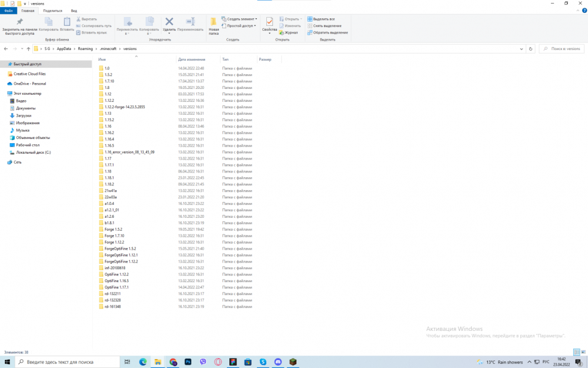Select Локальный диск (C:) in sidebar
588x368 pixels.
coord(33,152)
